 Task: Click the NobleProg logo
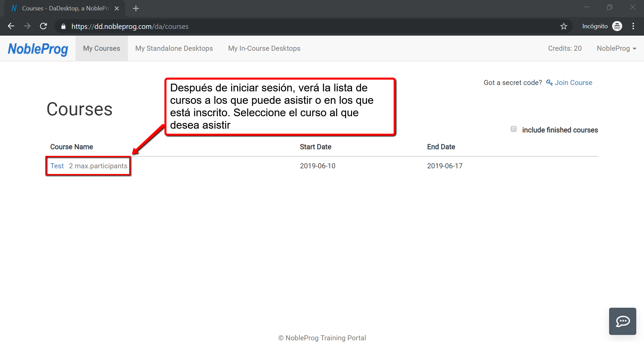coord(38,49)
